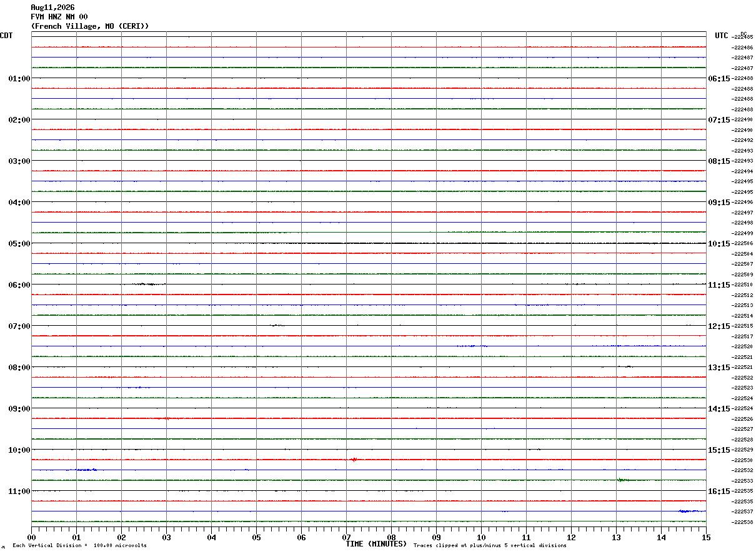
Task: Click the Aug11,2026 date header
Action: point(52,8)
